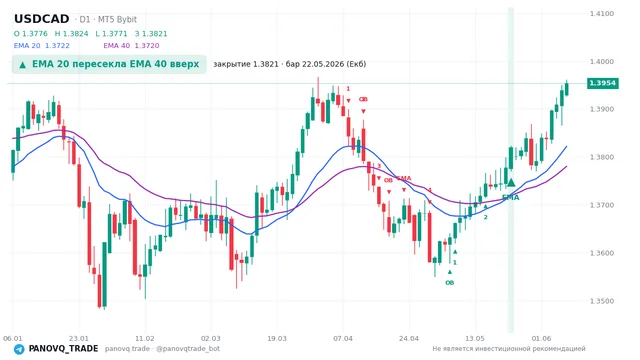Image resolution: width=640 pixels, height=360 pixels.
Task: Click the red EMA signal label
Action: [404, 178]
